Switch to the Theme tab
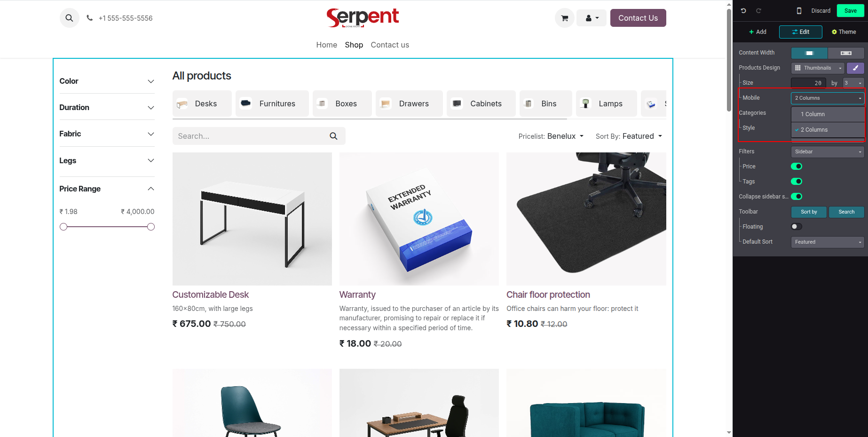 (844, 32)
